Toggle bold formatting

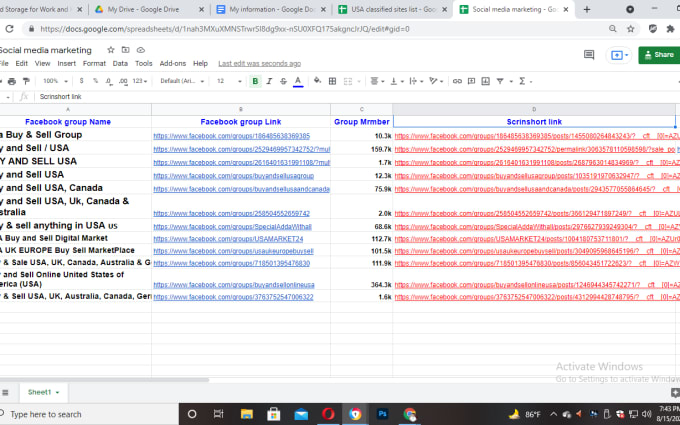point(255,81)
